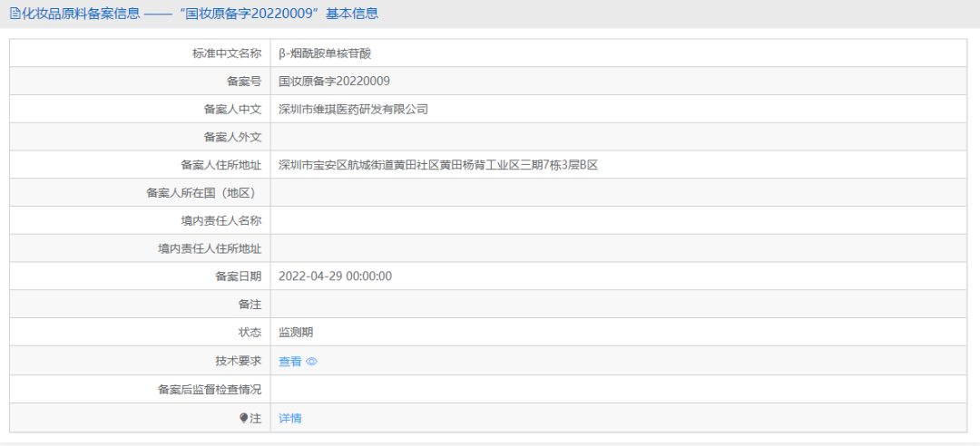980x446 pixels.
Task: Click the ingredient name β-烟酰胺单核苷酸
Action: 325,53
